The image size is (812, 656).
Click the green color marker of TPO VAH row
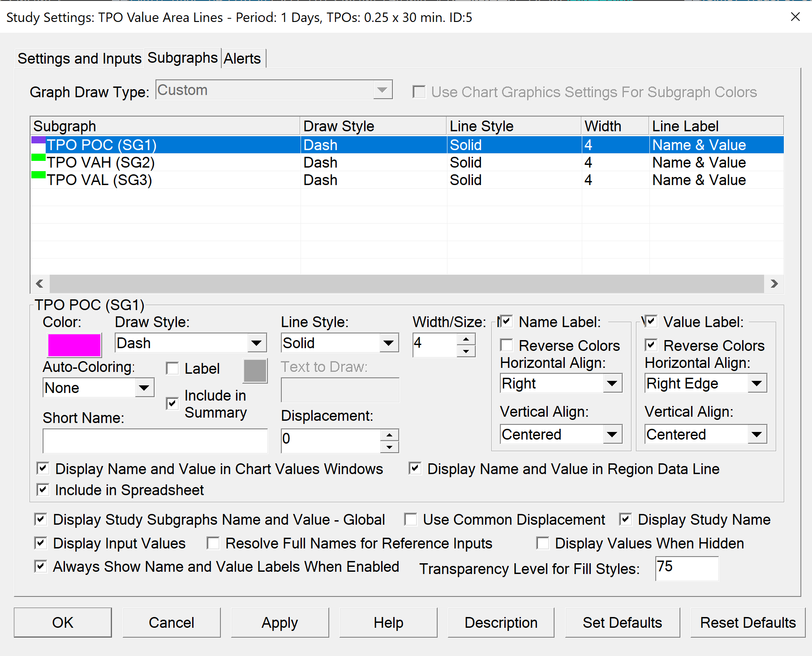tap(39, 158)
